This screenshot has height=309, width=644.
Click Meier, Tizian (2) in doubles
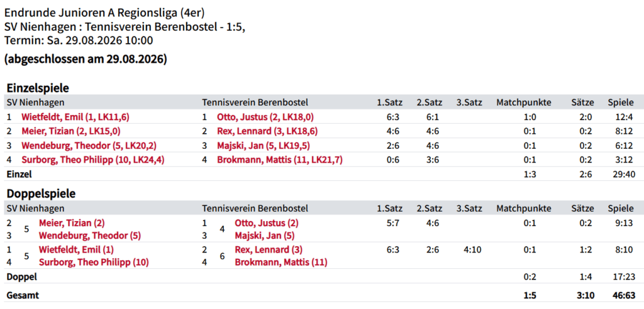point(72,223)
